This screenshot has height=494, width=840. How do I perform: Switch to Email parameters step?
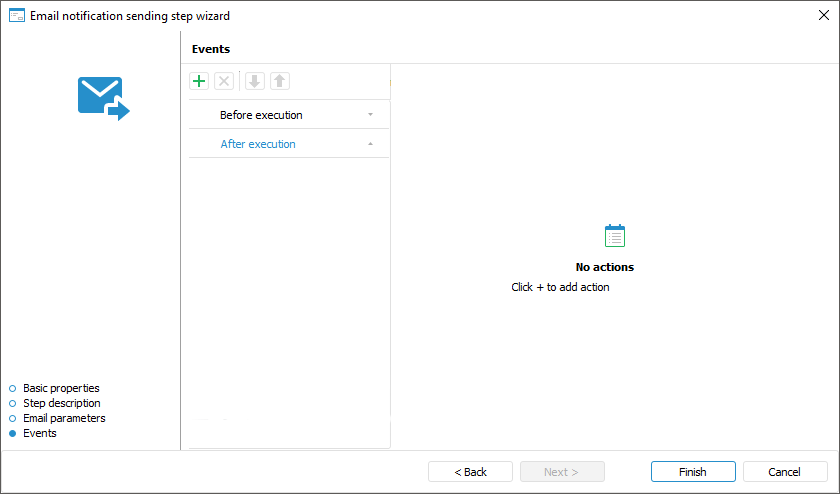(x=64, y=418)
